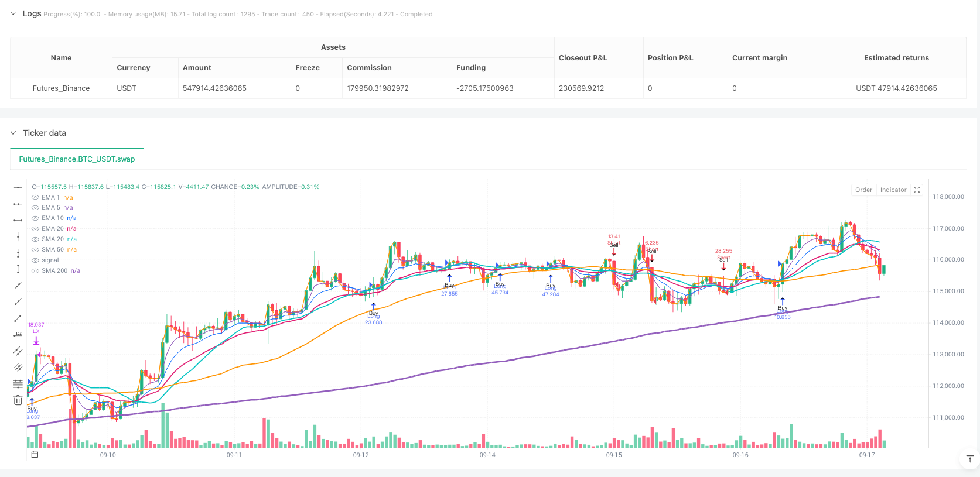Toggle the SMA 50 eye icon
This screenshot has height=477, width=980.
(36, 250)
